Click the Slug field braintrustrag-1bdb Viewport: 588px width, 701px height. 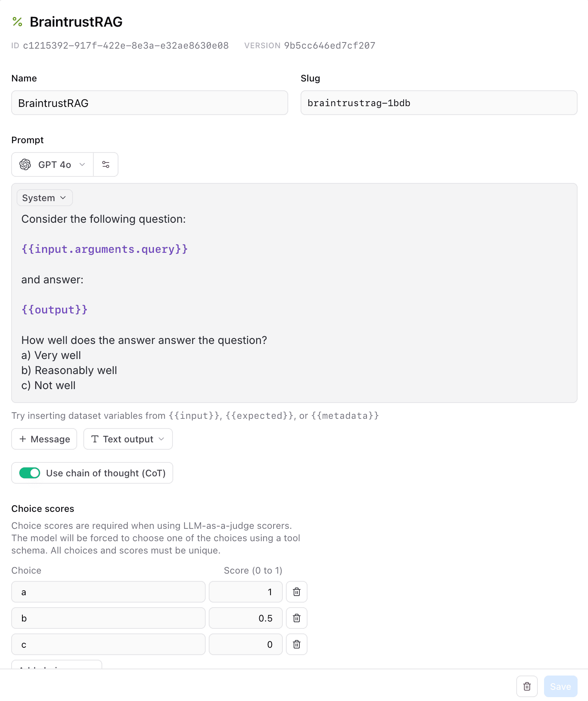(x=439, y=103)
